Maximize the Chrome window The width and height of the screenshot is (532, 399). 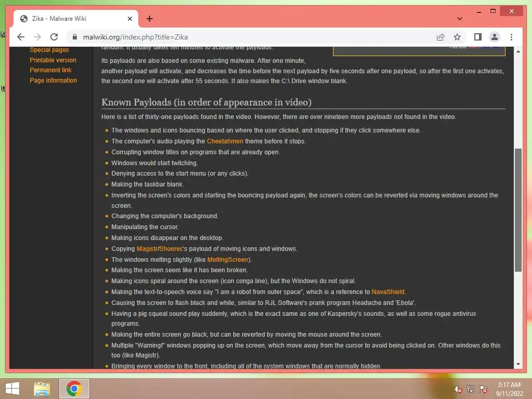point(493,11)
